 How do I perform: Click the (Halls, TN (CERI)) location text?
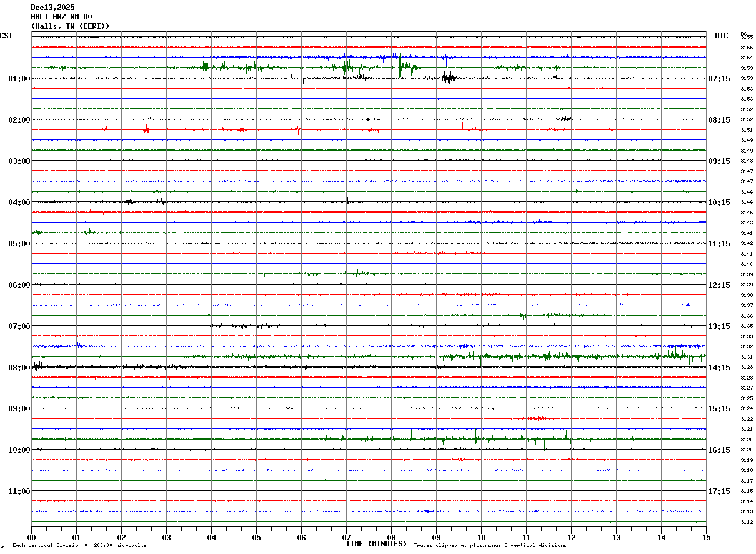(70, 26)
